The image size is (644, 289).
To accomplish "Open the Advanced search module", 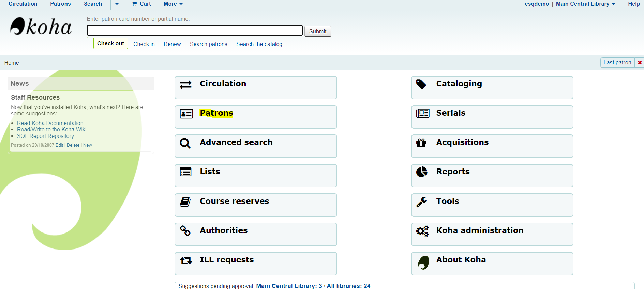I will pyautogui.click(x=256, y=146).
